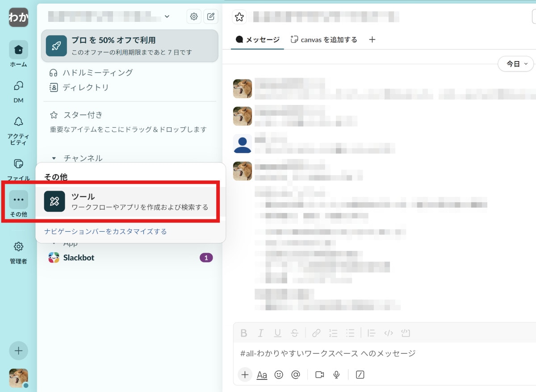Click ナビゲーションバーをカスタマイズする link

[x=105, y=231]
